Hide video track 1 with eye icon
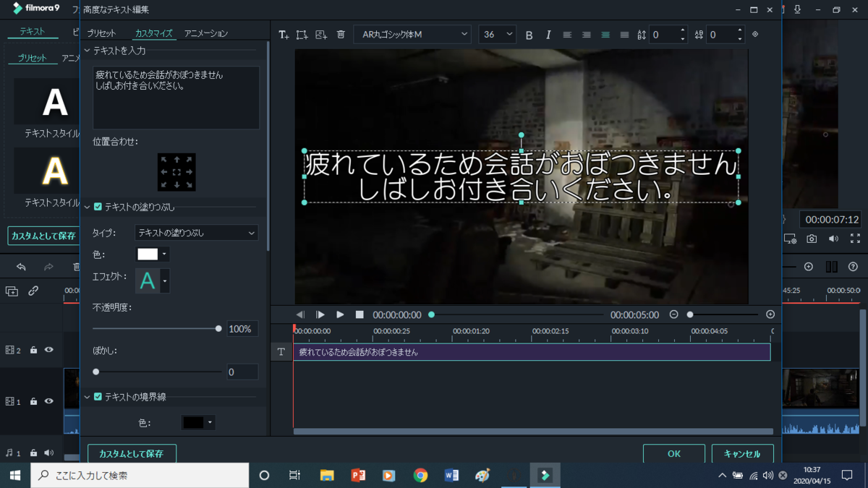The width and height of the screenshot is (868, 488). [49, 401]
